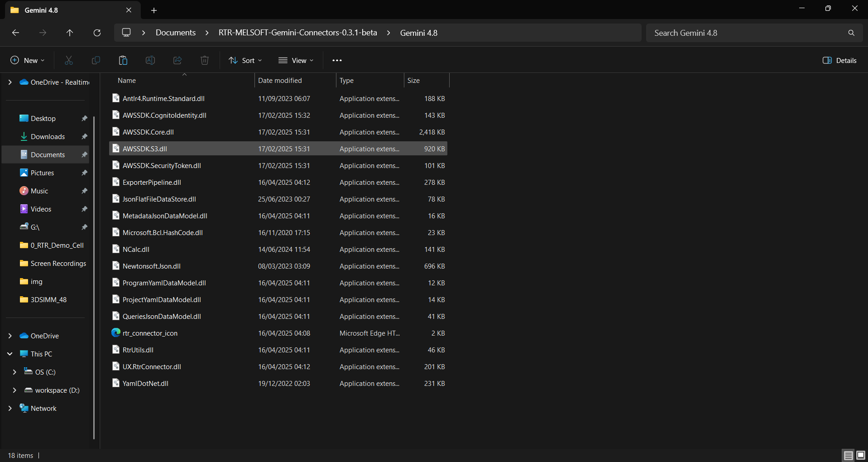The image size is (868, 462).
Task: Click the Paste clipboard icon
Action: [x=123, y=60]
